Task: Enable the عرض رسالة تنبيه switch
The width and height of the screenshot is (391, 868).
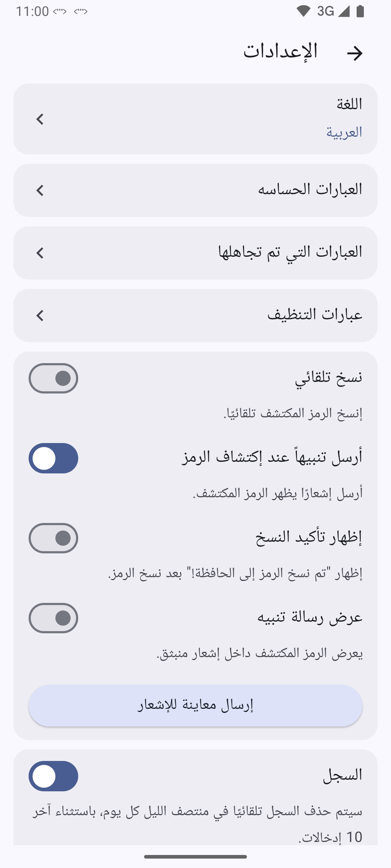Action: pos(54,618)
